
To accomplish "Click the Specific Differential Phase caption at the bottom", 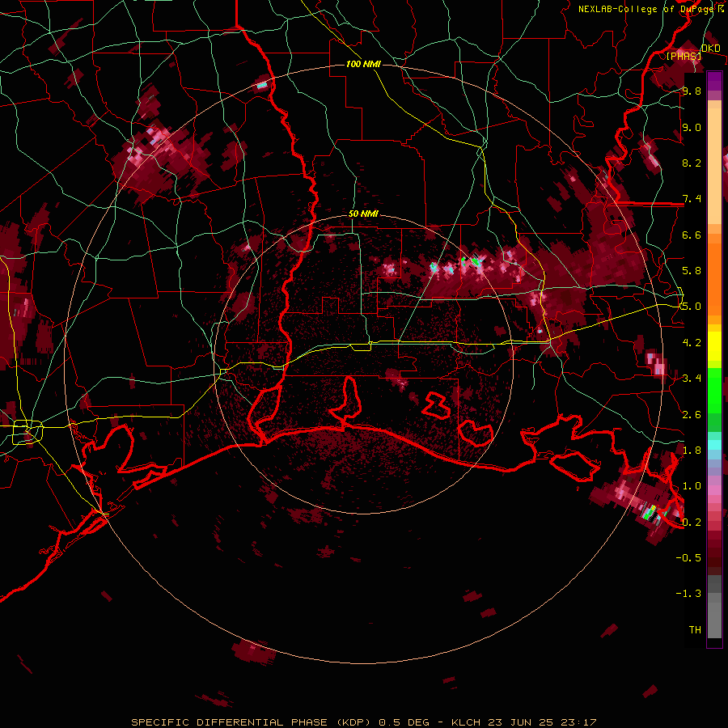I will 364,722.
